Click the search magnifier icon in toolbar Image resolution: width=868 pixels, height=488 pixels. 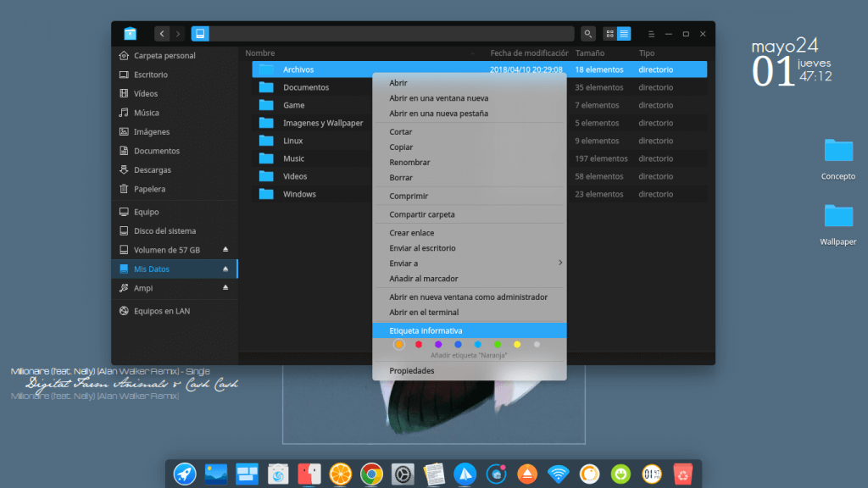(x=588, y=34)
